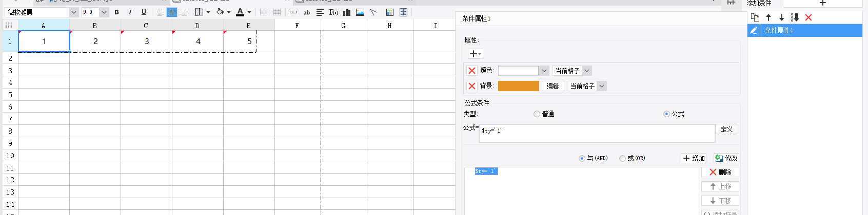
Task: Delete the condition with the red X icon
Action: point(808,17)
